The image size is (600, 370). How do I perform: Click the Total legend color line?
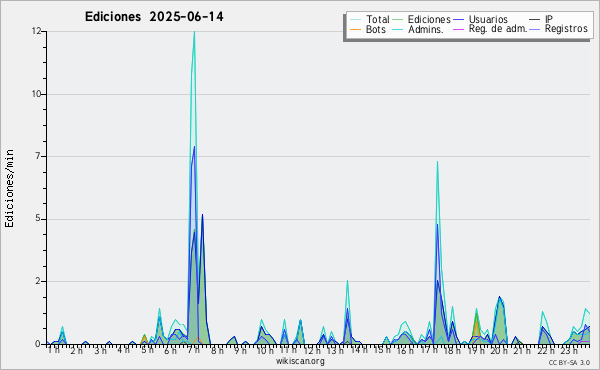click(x=355, y=20)
